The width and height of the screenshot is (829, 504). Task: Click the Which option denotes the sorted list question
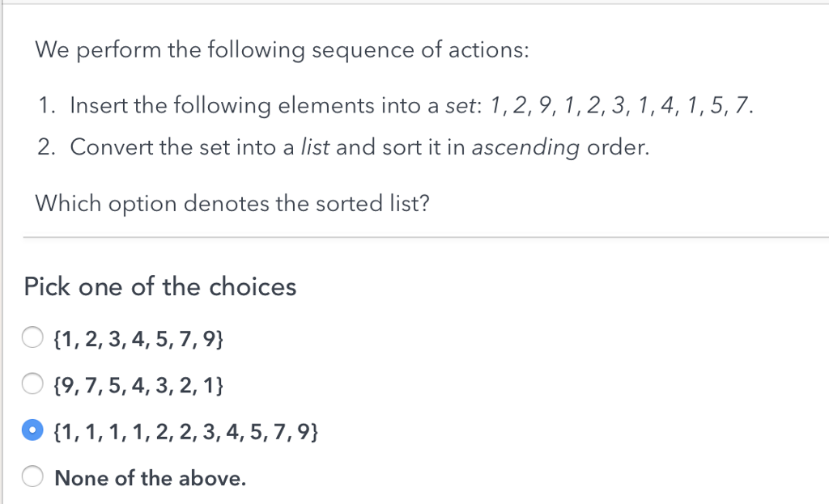coord(232,202)
